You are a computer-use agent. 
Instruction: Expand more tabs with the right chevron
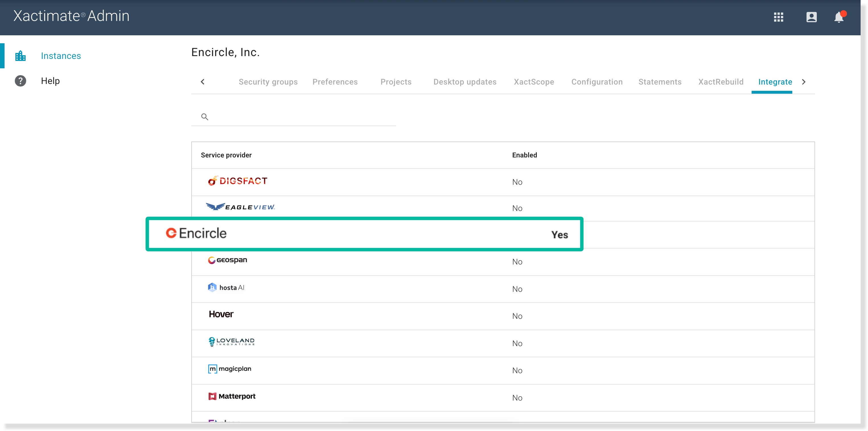tap(804, 82)
